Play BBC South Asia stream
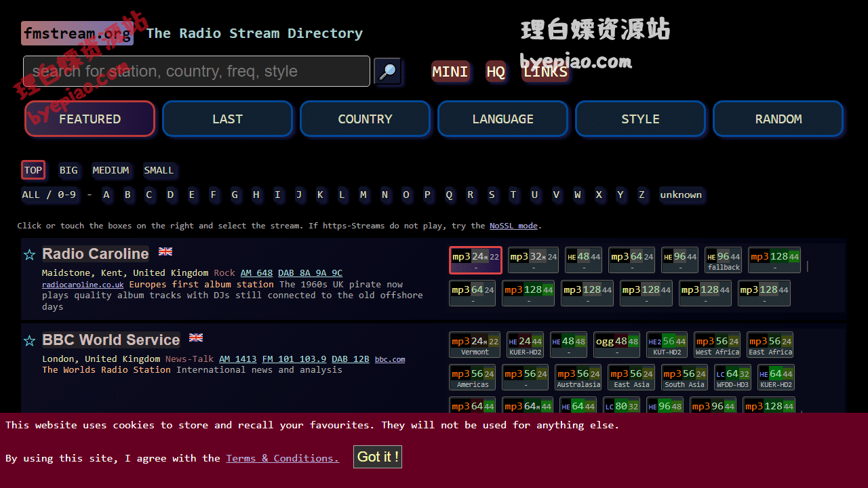Screen dimensions: 868x488 [x=684, y=378]
